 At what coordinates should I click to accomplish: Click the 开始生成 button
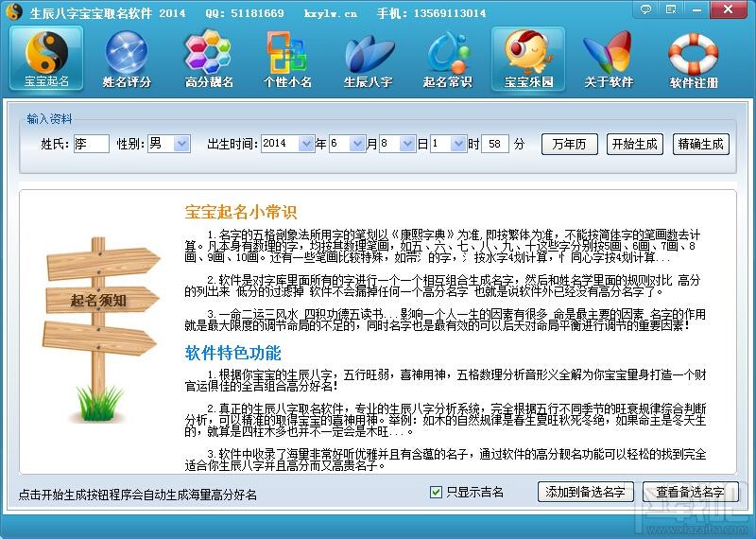point(634,144)
